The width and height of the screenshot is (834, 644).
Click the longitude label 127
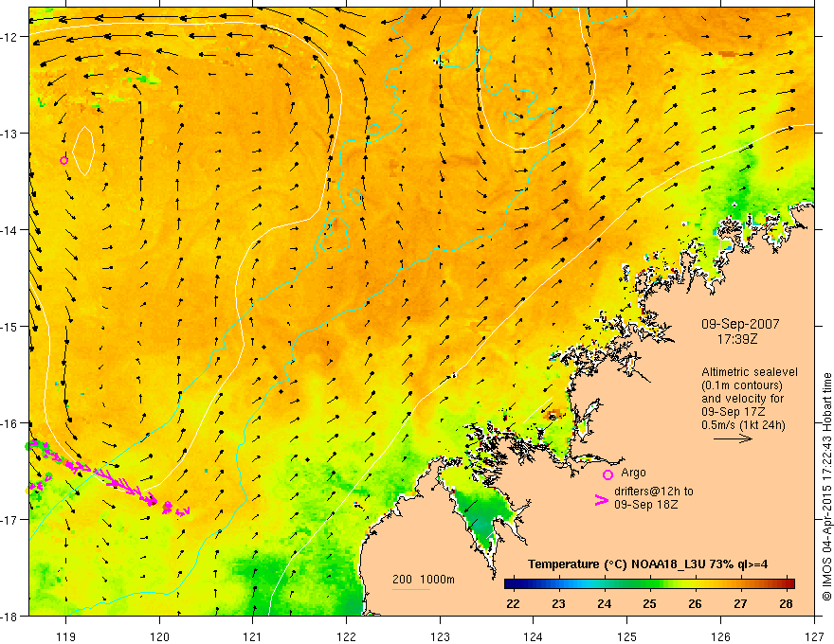pyautogui.click(x=814, y=636)
